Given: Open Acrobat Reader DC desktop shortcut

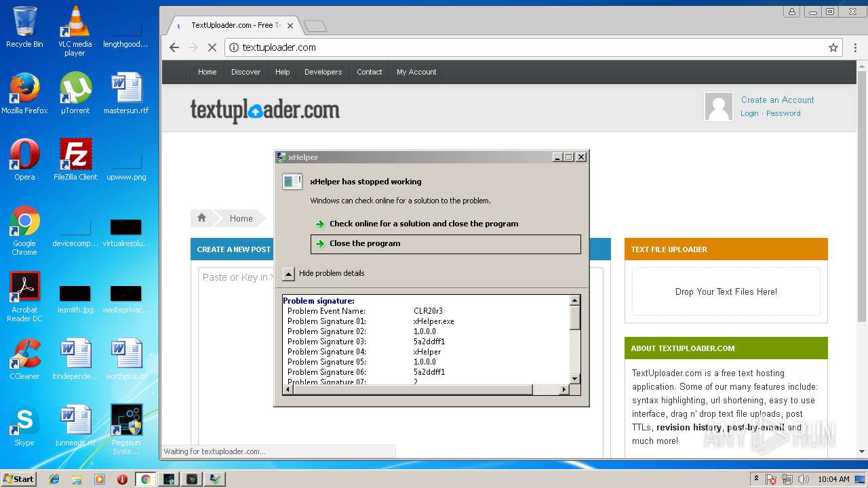Looking at the screenshot, I should [x=24, y=297].
